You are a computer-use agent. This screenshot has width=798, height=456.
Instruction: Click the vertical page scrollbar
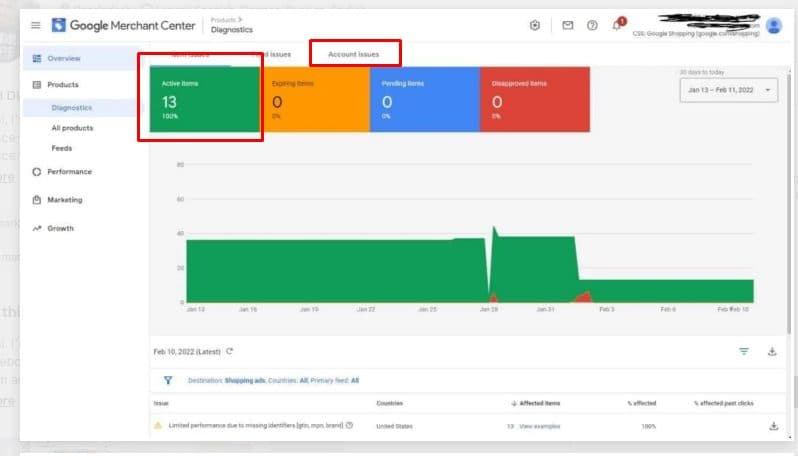790,204
